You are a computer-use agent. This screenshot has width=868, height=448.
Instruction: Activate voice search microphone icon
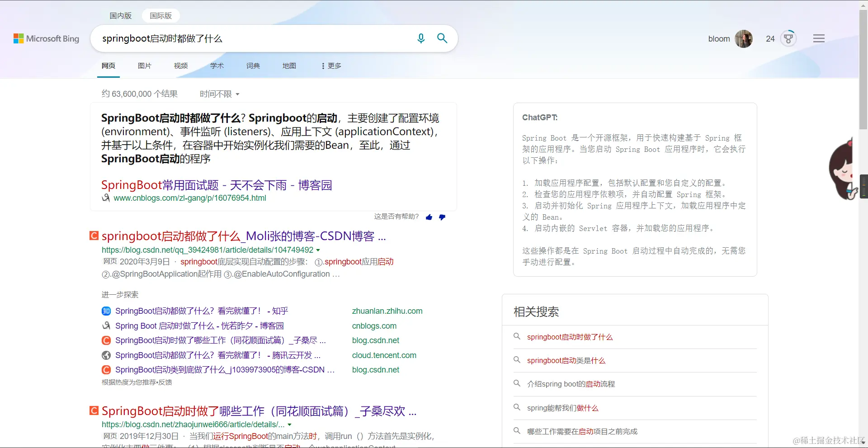[421, 38]
